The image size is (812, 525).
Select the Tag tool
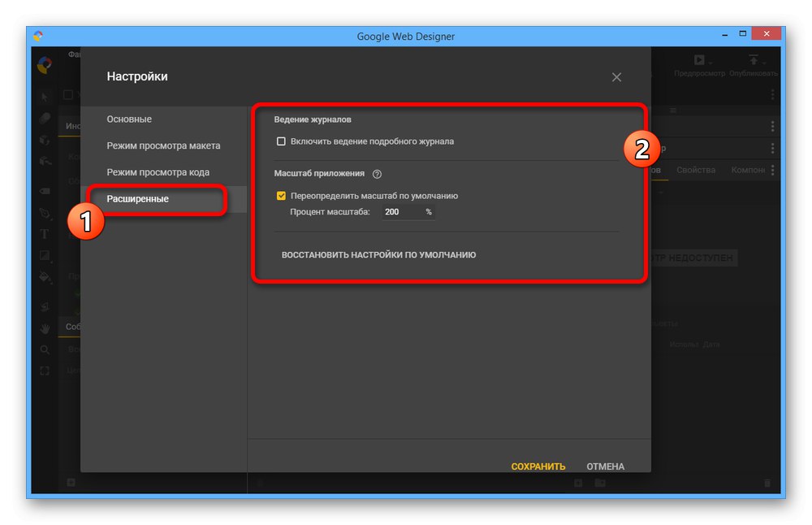[x=45, y=191]
